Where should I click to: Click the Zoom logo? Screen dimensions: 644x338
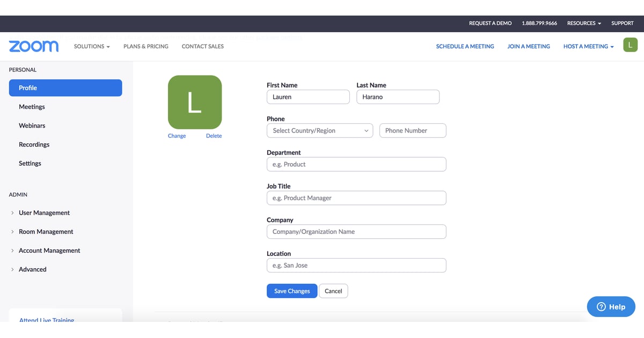pos(33,46)
